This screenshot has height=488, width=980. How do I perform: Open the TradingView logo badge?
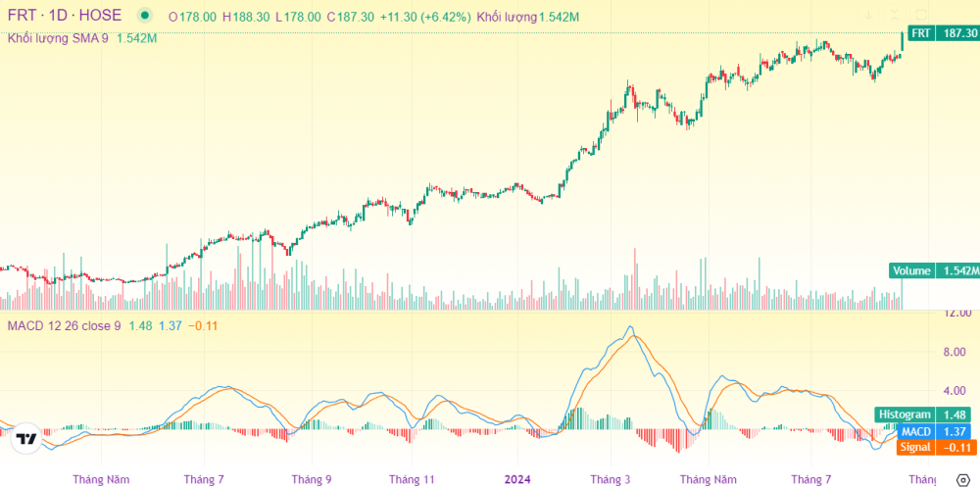(x=26, y=438)
